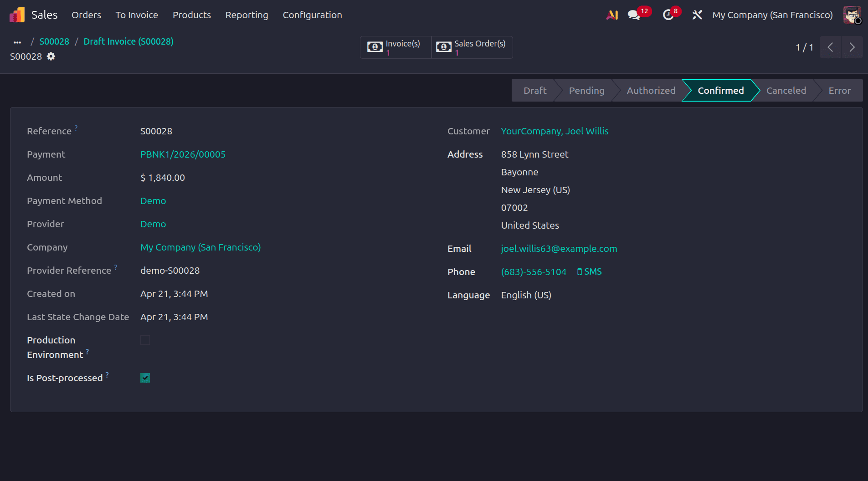Click the English (US) language value
The image size is (868, 481).
point(526,295)
